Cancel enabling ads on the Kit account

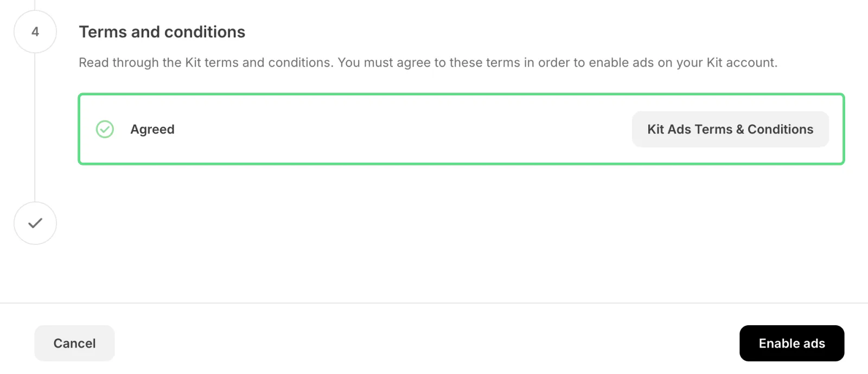74,343
